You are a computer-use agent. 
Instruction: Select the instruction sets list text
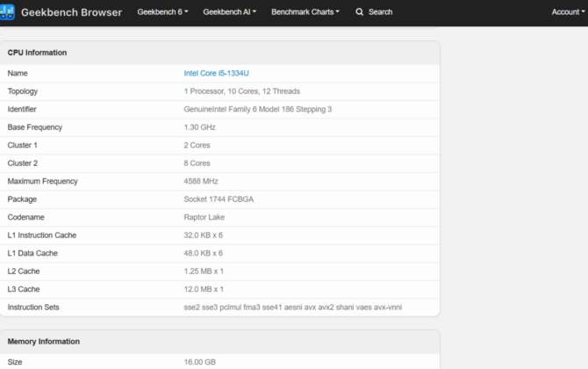tap(293, 307)
